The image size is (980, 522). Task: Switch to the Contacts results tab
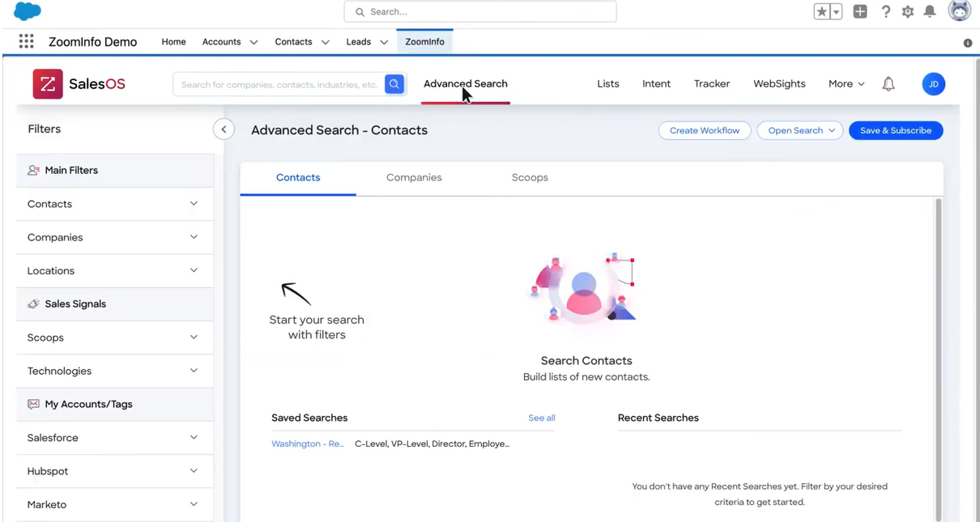click(298, 178)
